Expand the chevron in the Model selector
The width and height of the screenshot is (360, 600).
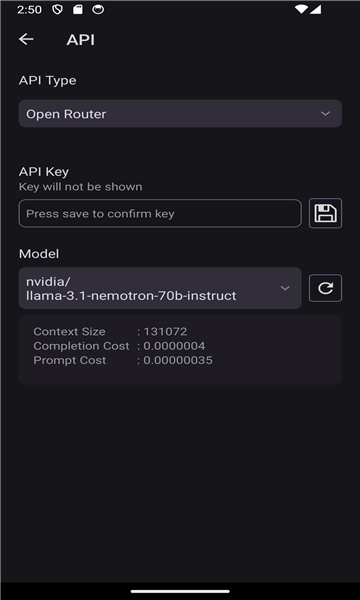285,288
